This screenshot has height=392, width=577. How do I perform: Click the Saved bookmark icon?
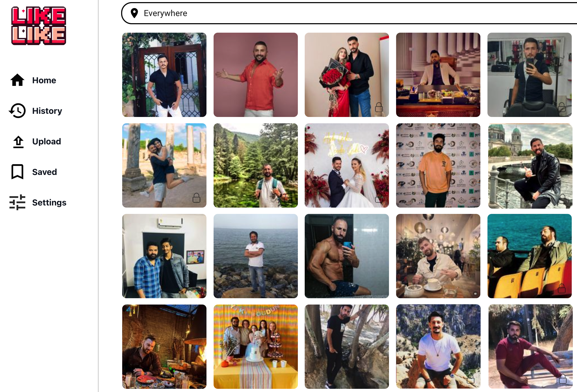pyautogui.click(x=17, y=172)
